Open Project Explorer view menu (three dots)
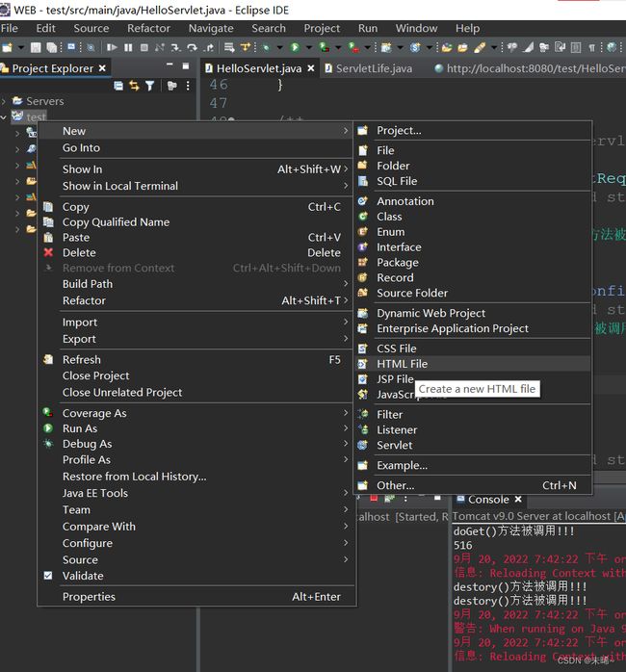The width and height of the screenshot is (626, 672). (188, 86)
